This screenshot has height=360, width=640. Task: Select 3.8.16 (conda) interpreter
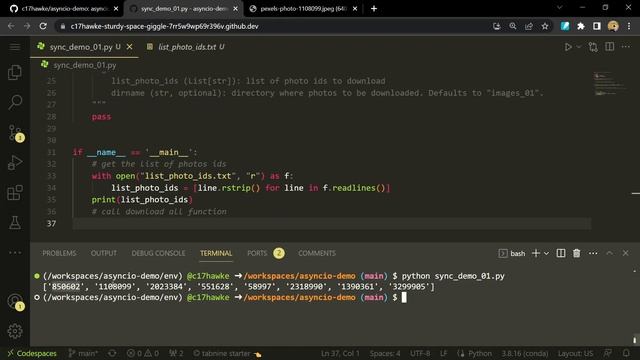tap(524, 353)
